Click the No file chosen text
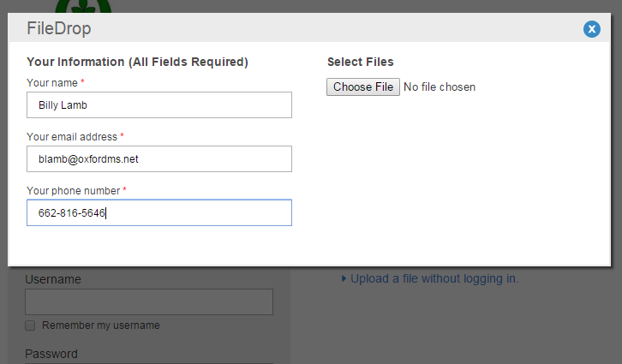Screen dimensions: 622x364 pyautogui.click(x=440, y=87)
